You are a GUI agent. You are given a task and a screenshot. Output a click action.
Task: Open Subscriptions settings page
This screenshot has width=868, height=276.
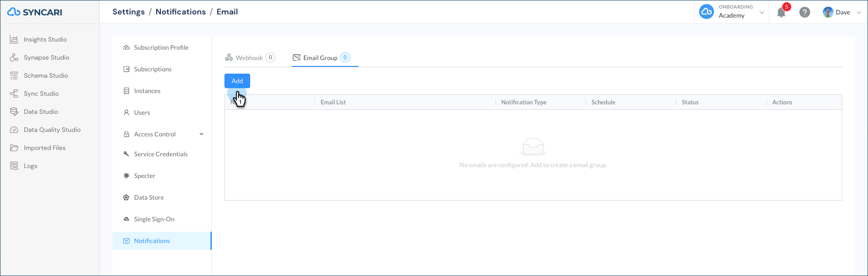(x=153, y=69)
